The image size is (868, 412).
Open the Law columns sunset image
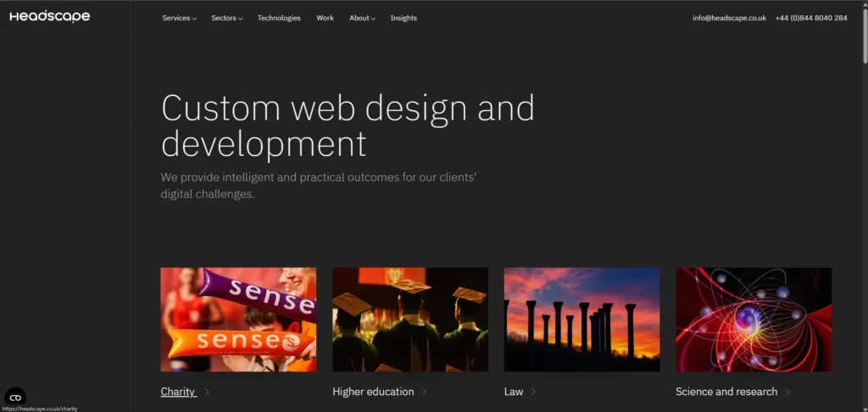[581, 320]
